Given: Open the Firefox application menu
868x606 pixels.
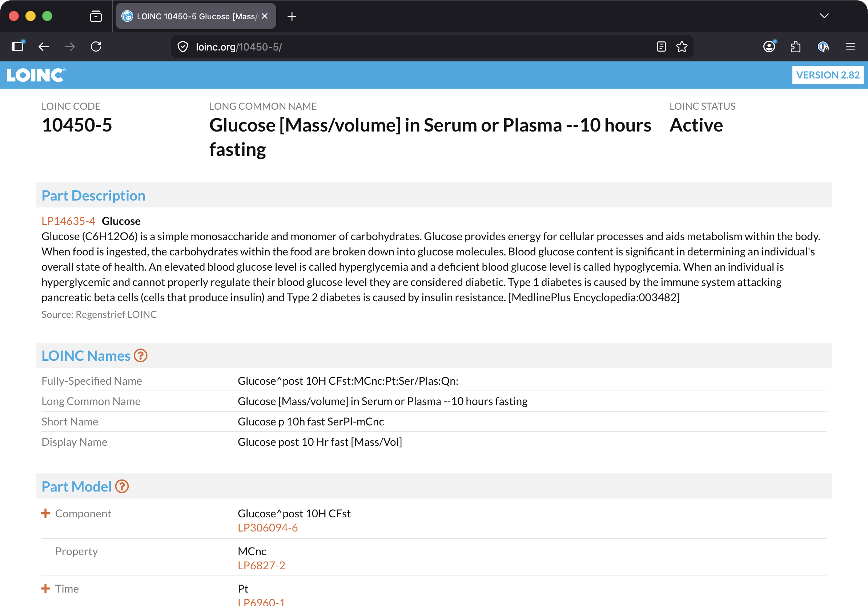Looking at the screenshot, I should pos(850,47).
